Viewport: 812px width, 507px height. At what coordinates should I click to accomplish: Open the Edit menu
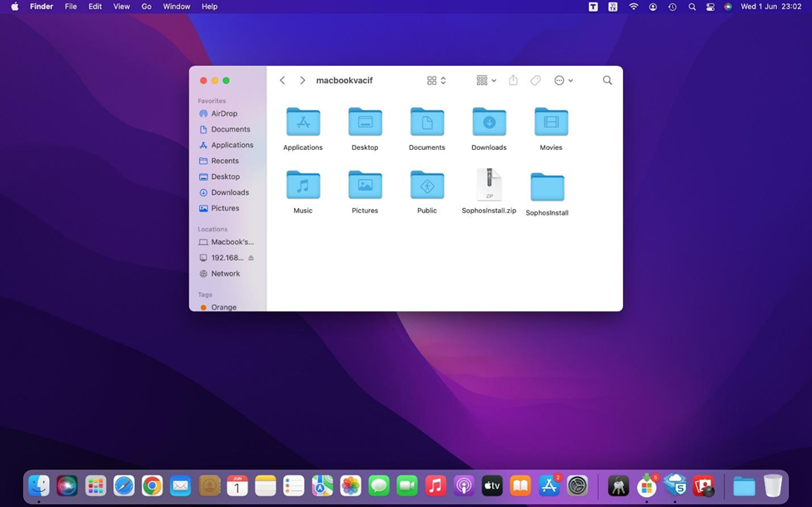(x=95, y=7)
